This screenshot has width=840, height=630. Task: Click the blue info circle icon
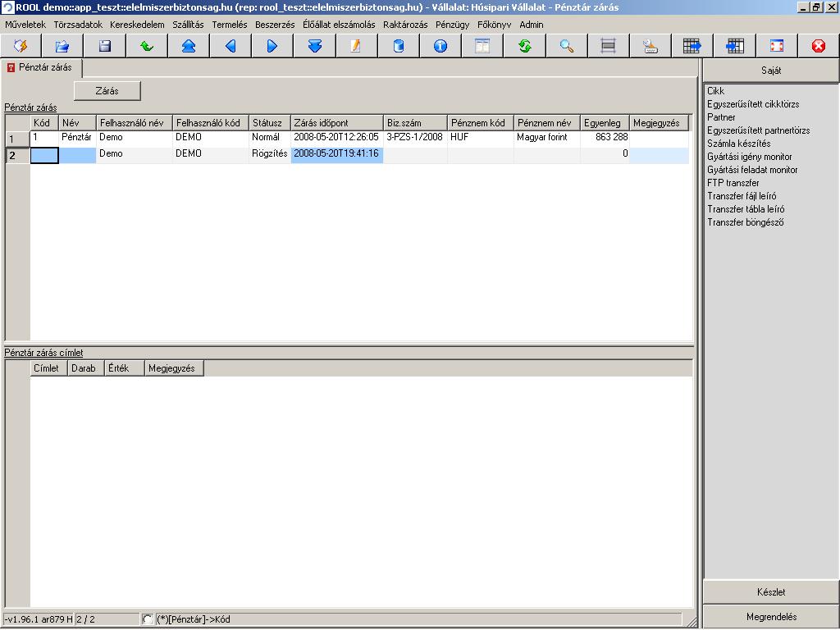click(441, 46)
